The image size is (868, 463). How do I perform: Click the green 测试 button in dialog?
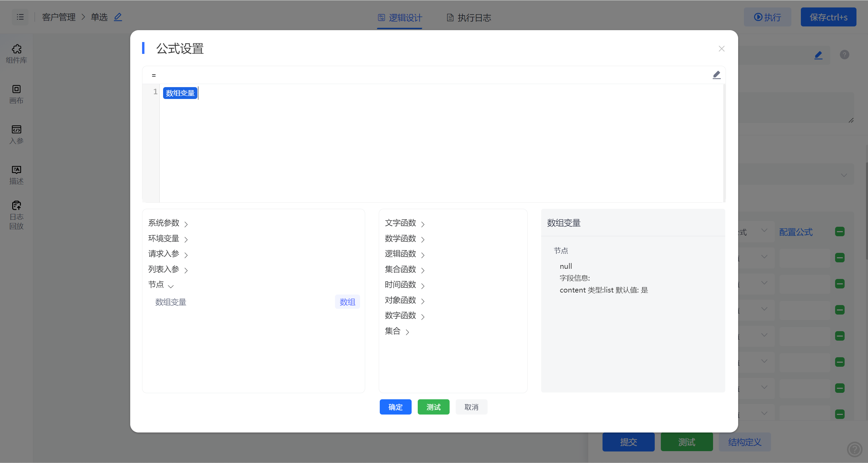click(x=433, y=407)
